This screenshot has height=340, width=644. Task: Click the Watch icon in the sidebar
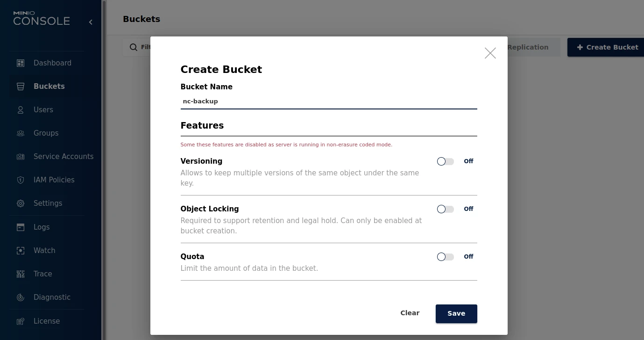click(21, 251)
